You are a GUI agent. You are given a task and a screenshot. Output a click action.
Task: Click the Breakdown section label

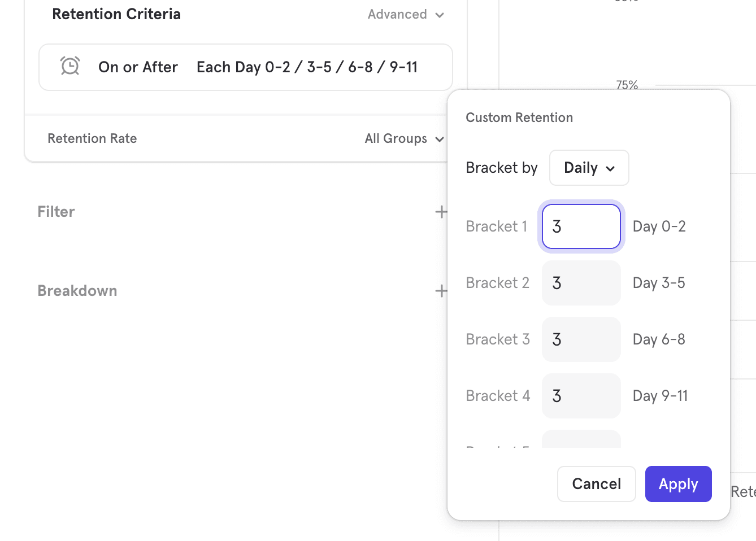[77, 291]
